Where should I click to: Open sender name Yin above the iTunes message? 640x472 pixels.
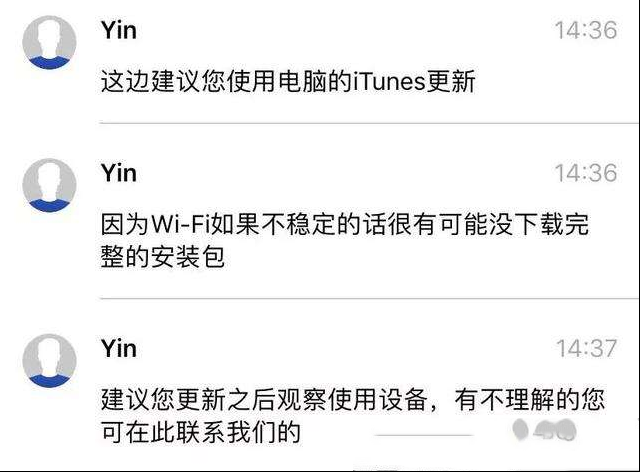[x=119, y=30]
